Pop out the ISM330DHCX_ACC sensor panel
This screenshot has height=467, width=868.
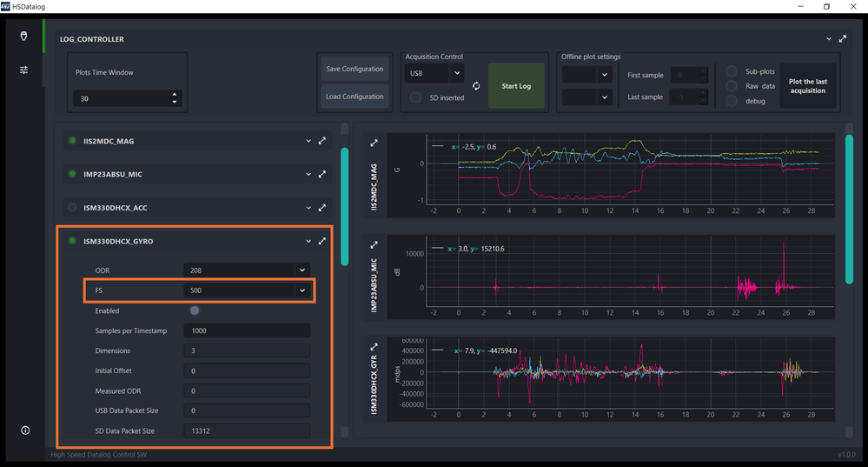[322, 208]
